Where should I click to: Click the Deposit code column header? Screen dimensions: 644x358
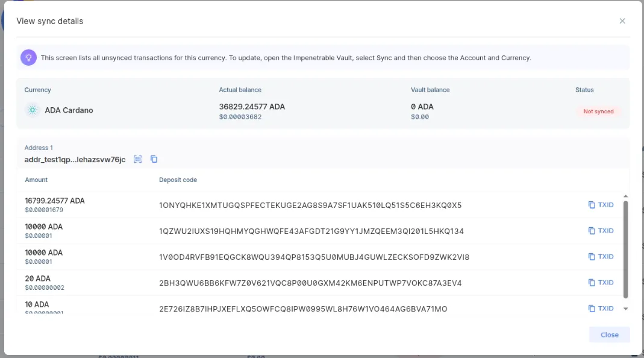[178, 180]
